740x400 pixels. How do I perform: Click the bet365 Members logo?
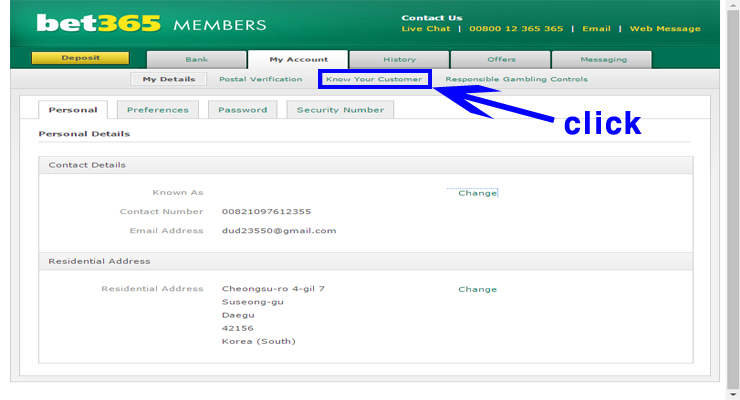point(151,23)
